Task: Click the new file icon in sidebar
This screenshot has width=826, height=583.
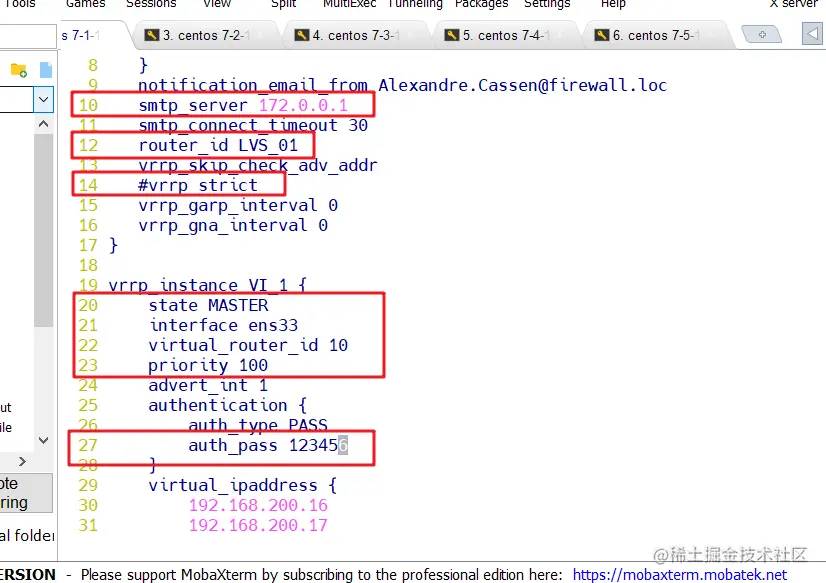Action: (46, 70)
